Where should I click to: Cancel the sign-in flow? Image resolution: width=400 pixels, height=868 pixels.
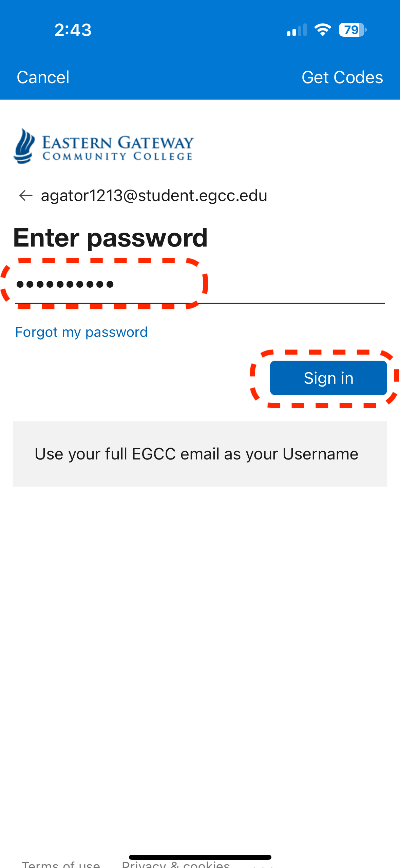click(x=43, y=77)
